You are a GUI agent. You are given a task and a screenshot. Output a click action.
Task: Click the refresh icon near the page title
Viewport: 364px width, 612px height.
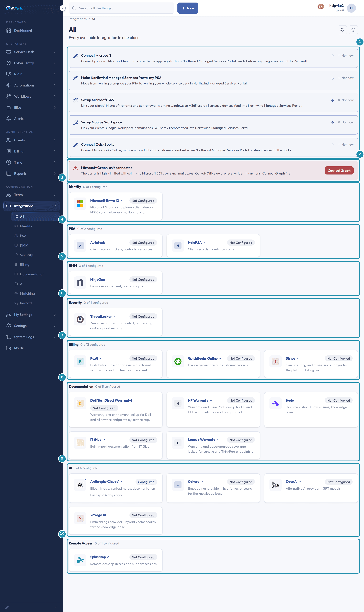click(342, 30)
